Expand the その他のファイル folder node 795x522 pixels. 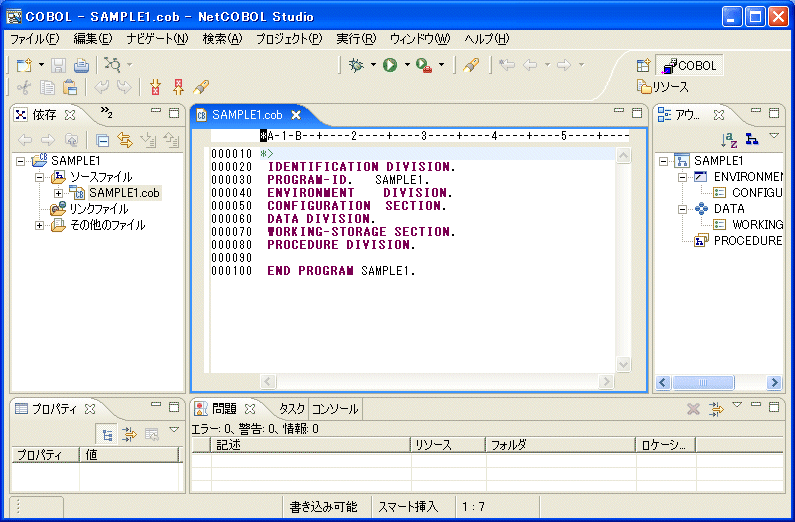[40, 226]
